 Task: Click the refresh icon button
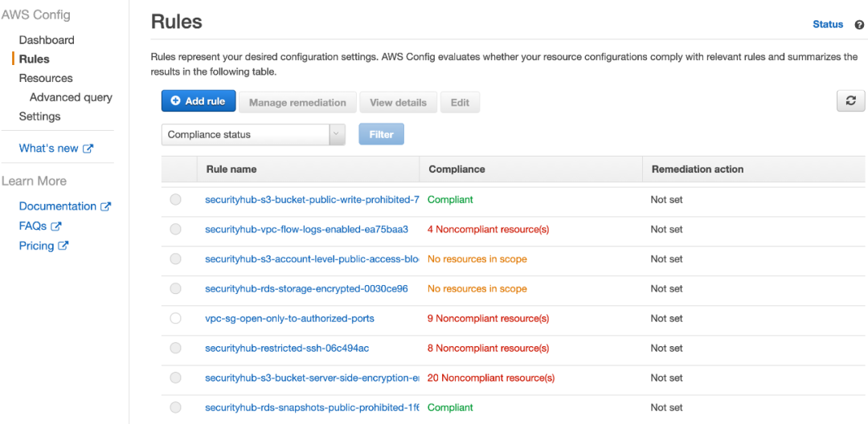(x=851, y=101)
